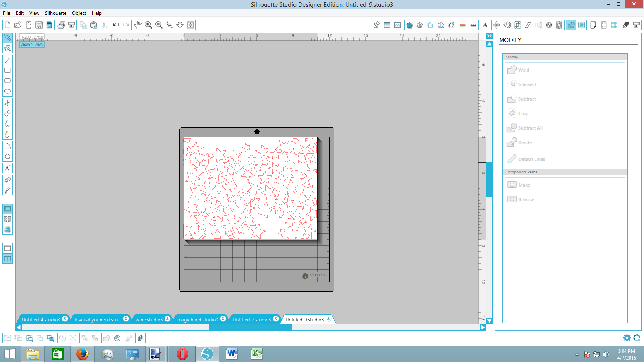Switch to the magicband.studio3 tab
644x362 pixels.
(x=198, y=320)
